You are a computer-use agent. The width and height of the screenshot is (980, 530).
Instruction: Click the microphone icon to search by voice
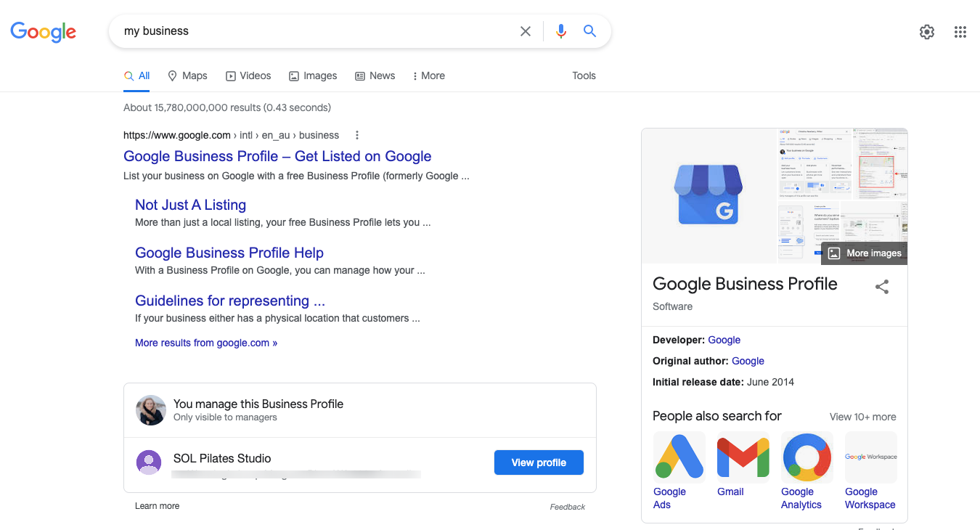560,31
